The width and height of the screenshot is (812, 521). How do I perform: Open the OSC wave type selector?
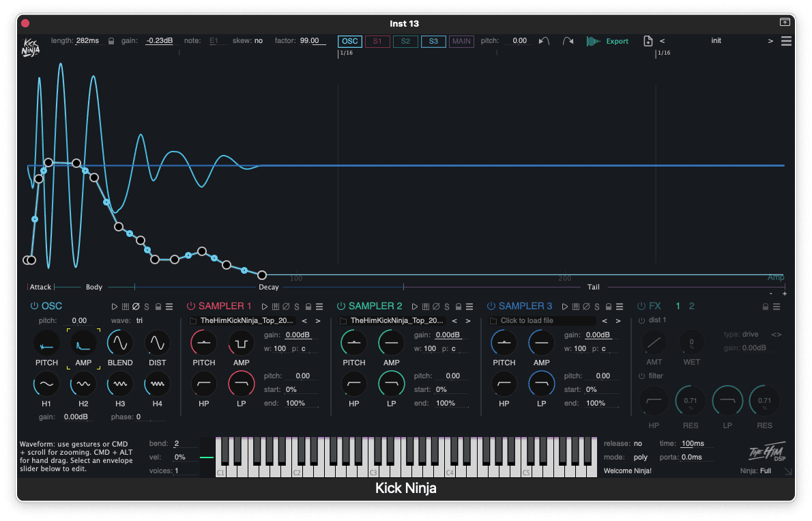pyautogui.click(x=139, y=320)
